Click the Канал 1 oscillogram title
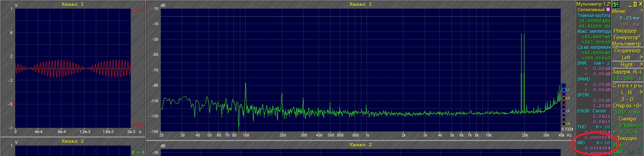Image resolution: width=644 pixels, height=156 pixels. point(73,4)
